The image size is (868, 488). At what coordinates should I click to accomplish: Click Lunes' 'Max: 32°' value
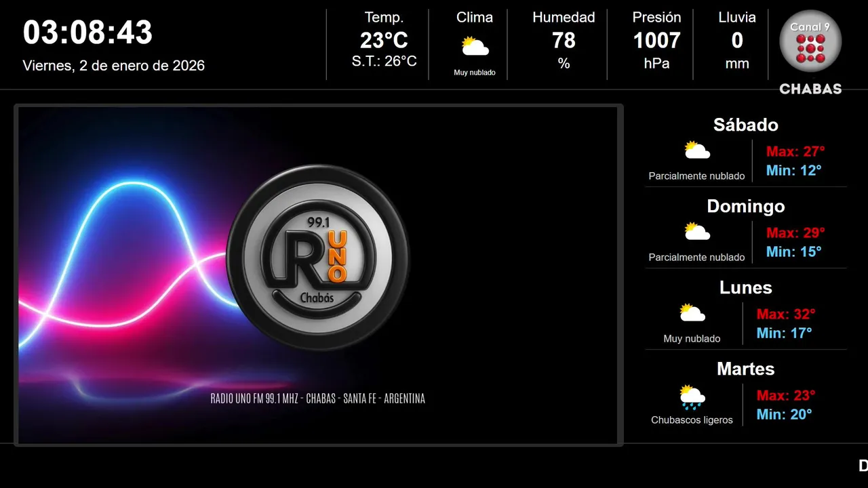(786, 314)
